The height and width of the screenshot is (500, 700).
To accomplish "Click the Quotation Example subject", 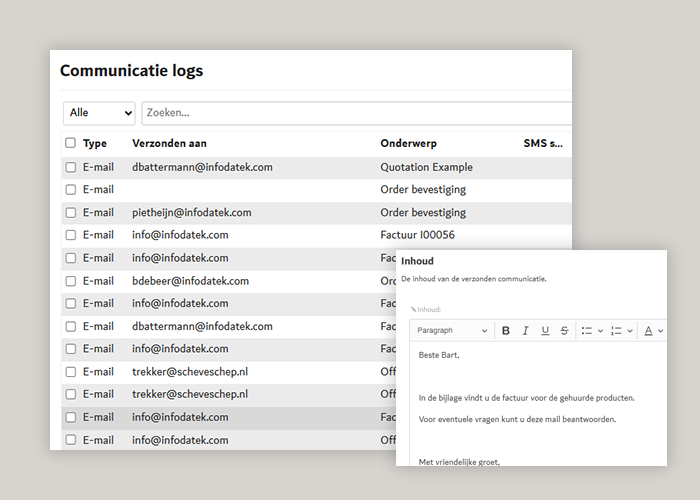I will coord(426,167).
